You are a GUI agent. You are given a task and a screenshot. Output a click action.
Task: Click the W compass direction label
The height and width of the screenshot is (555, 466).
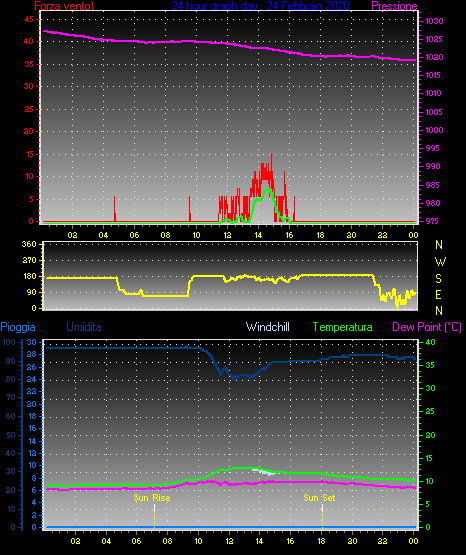(440, 262)
